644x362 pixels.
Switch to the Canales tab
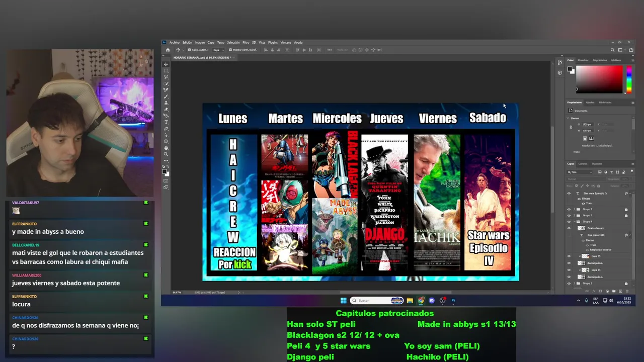click(583, 163)
